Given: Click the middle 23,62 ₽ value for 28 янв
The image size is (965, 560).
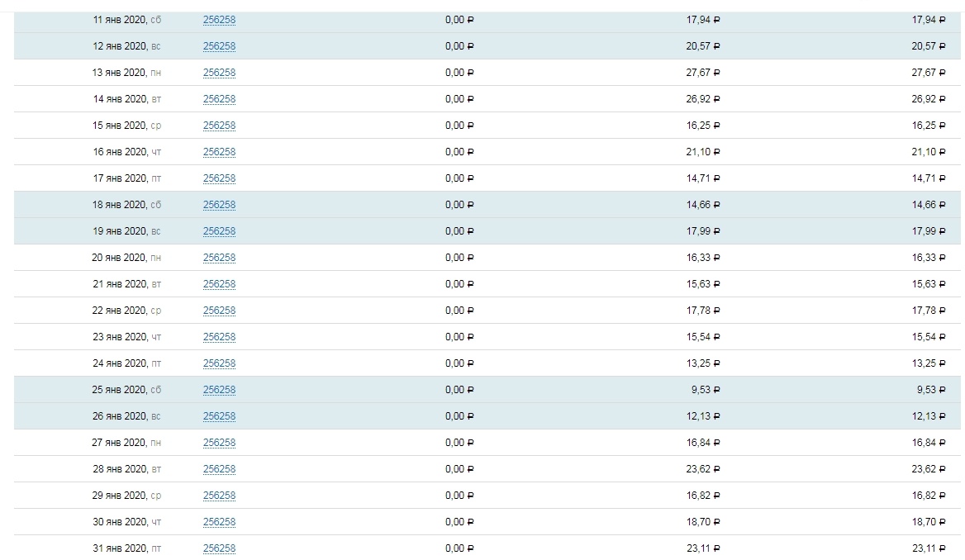Looking at the screenshot, I should tap(703, 469).
